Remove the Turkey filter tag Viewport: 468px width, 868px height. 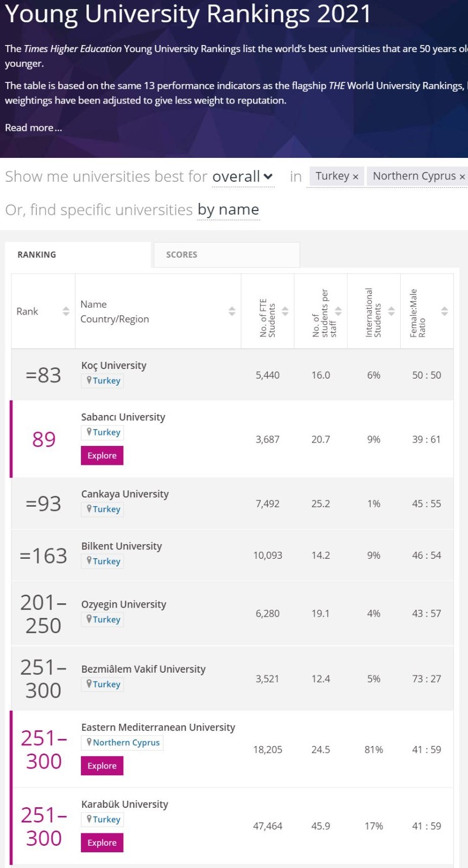click(x=356, y=177)
